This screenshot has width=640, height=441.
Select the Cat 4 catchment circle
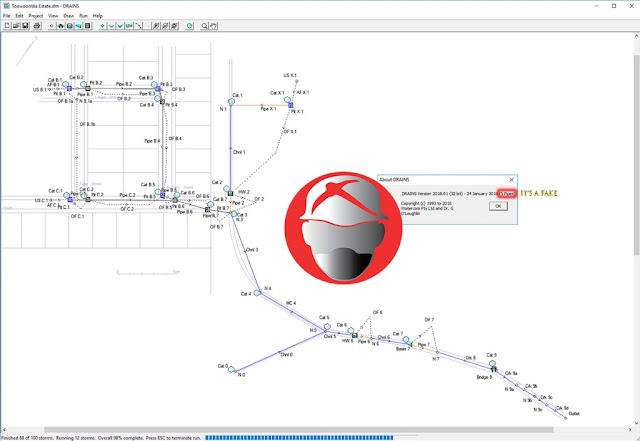(x=258, y=293)
